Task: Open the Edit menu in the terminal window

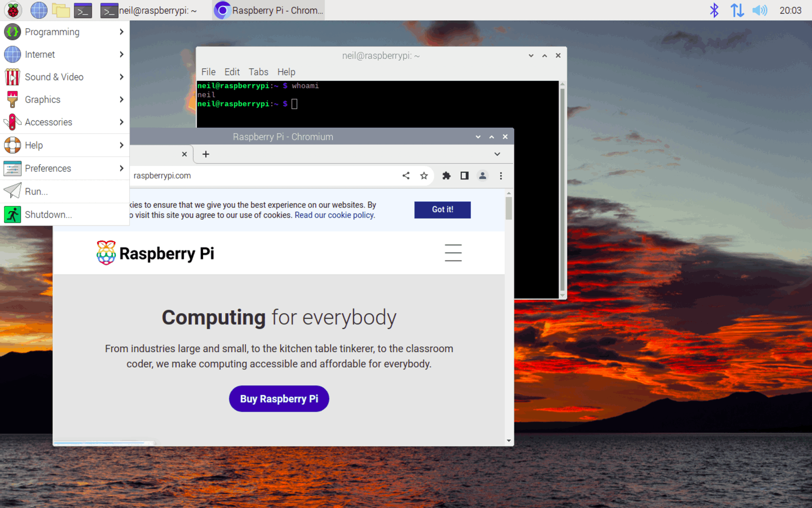Action: pos(232,72)
